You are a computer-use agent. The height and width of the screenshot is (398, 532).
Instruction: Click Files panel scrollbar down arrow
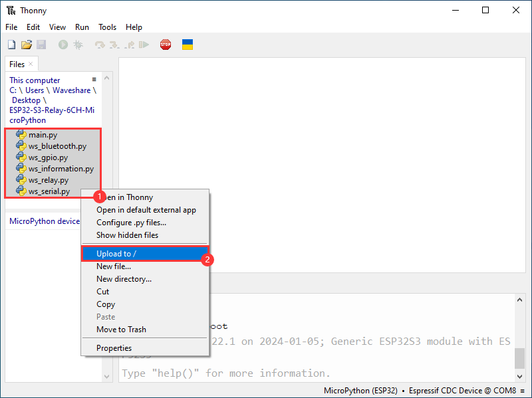pyautogui.click(x=106, y=376)
